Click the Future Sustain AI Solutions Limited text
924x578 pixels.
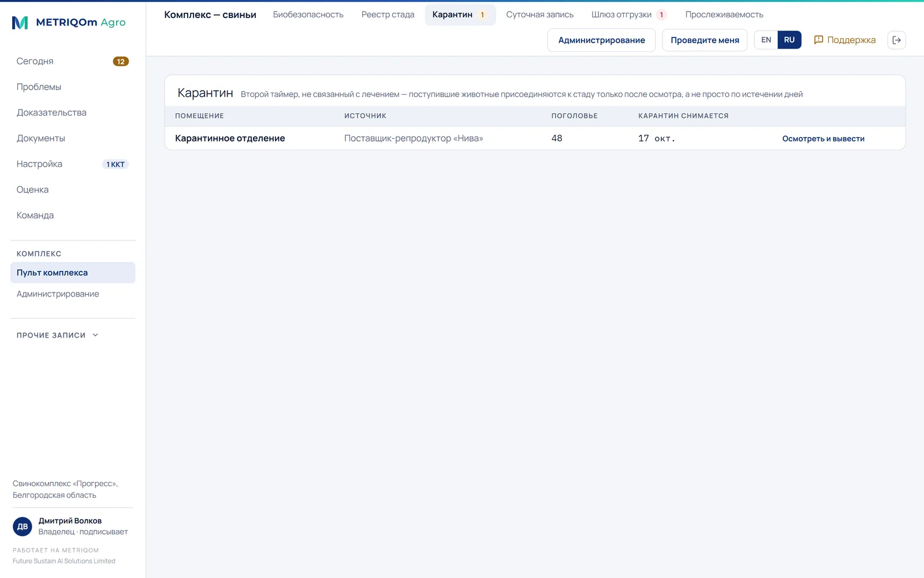point(64,561)
